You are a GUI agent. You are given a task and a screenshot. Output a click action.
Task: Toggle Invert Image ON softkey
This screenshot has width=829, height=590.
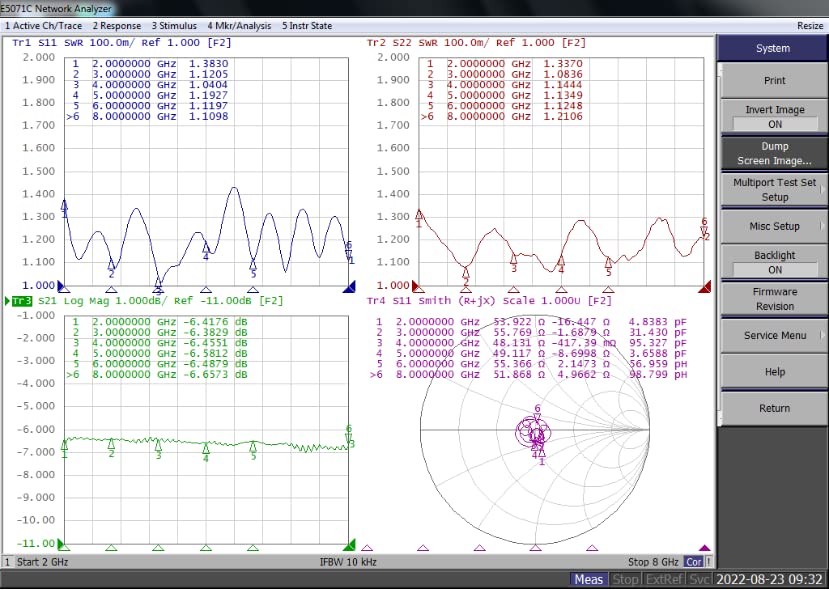pyautogui.click(x=774, y=116)
